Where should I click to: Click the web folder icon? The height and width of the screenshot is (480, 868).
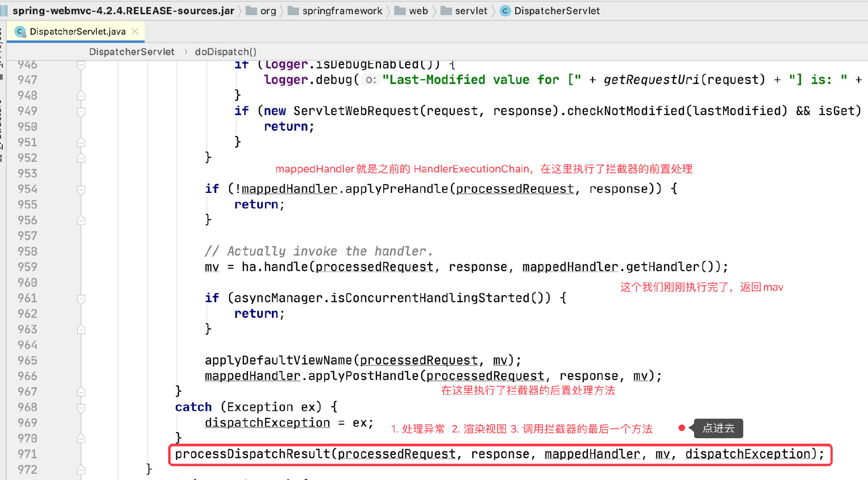pyautogui.click(x=400, y=11)
